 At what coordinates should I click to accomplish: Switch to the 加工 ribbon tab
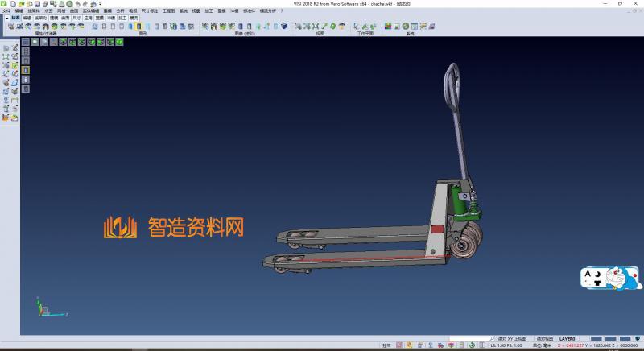122,18
